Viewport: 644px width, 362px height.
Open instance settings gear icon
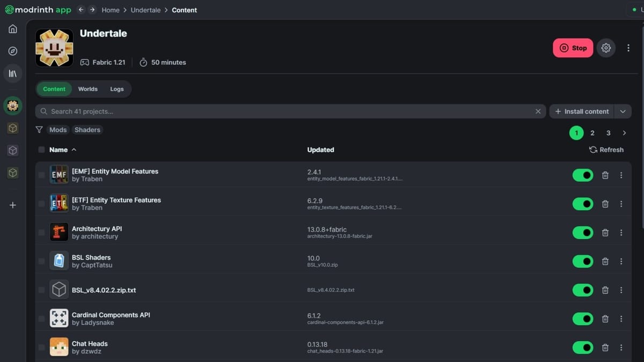pyautogui.click(x=606, y=48)
